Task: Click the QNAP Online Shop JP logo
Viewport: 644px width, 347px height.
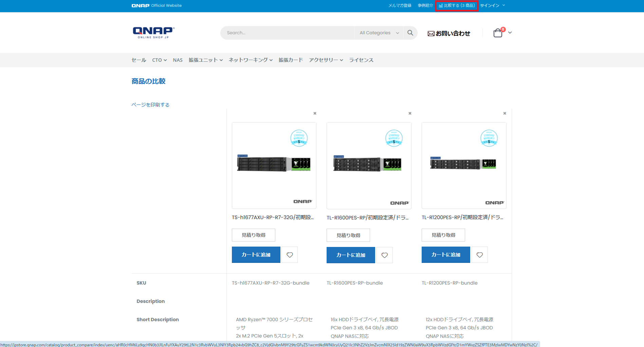Action: pyautogui.click(x=153, y=33)
